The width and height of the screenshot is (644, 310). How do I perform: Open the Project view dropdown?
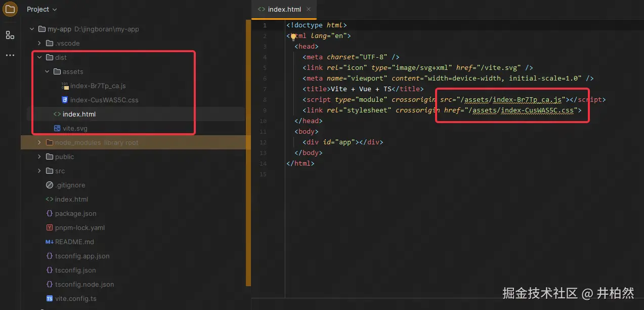click(x=42, y=9)
